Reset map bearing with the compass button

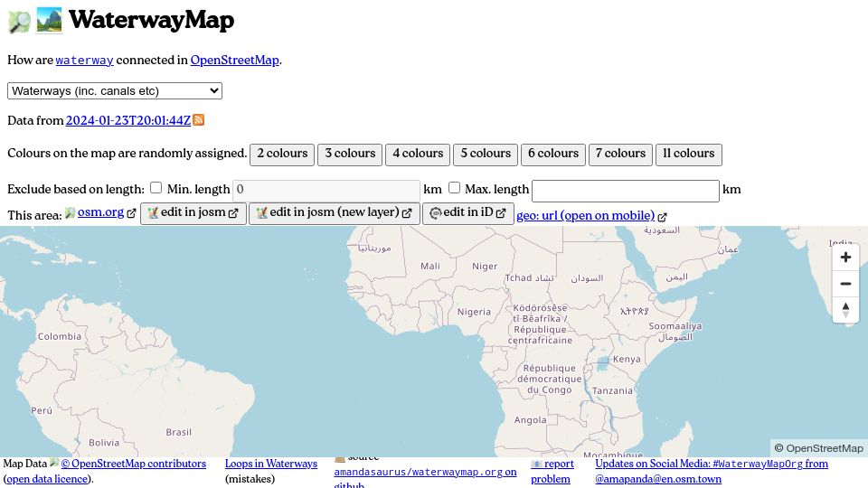(x=845, y=310)
